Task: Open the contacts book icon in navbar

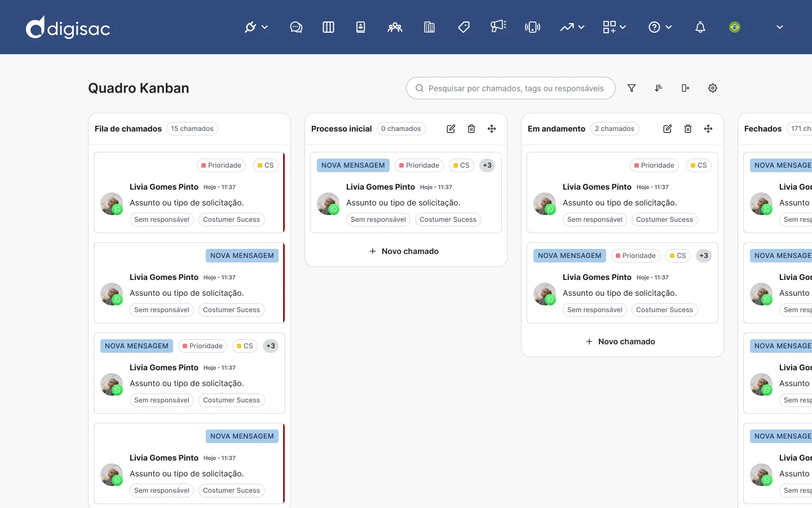Action: pos(361,27)
